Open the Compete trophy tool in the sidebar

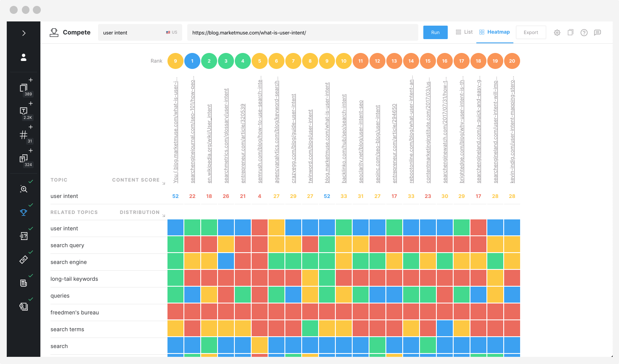click(x=23, y=212)
